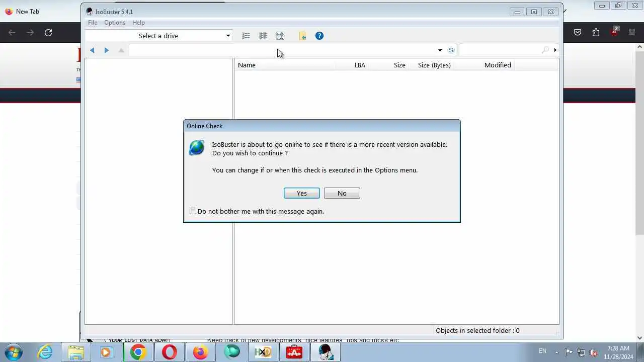The height and width of the screenshot is (362, 644).
Task: Expand the path bar dropdown arrow
Action: click(440, 50)
